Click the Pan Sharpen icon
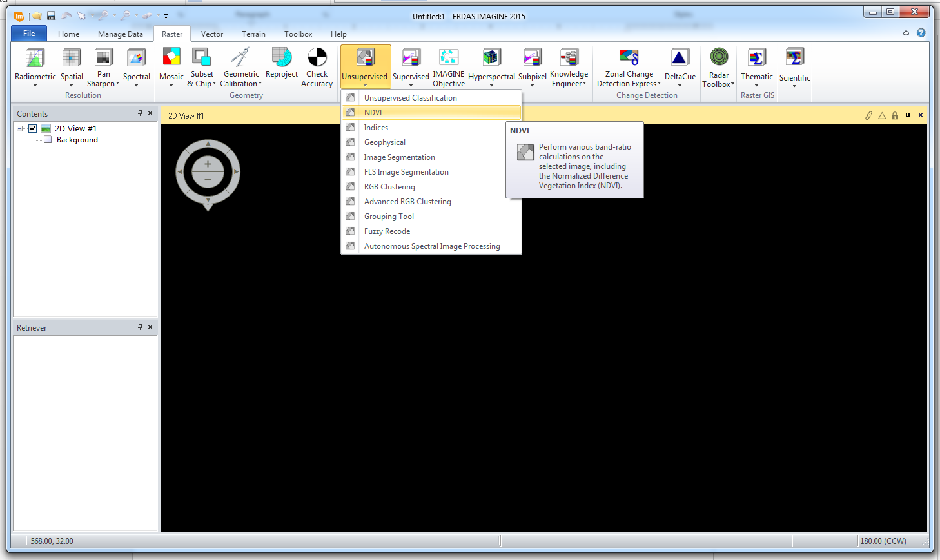Image resolution: width=940 pixels, height=560 pixels. [x=104, y=58]
